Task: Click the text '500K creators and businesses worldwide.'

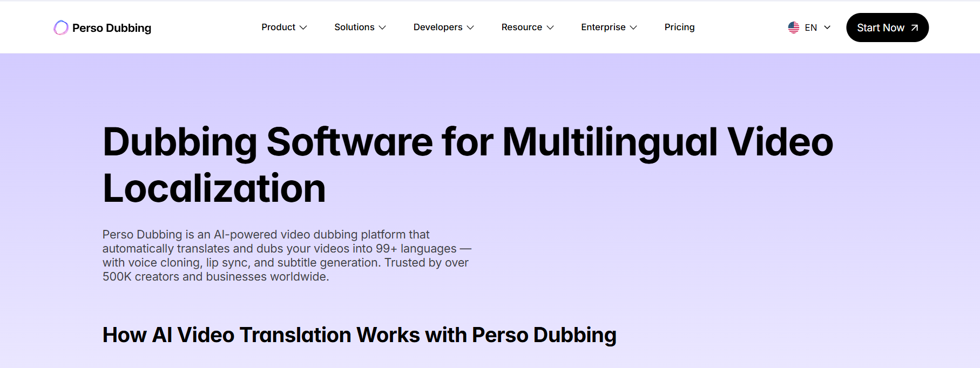Action: [x=215, y=277]
